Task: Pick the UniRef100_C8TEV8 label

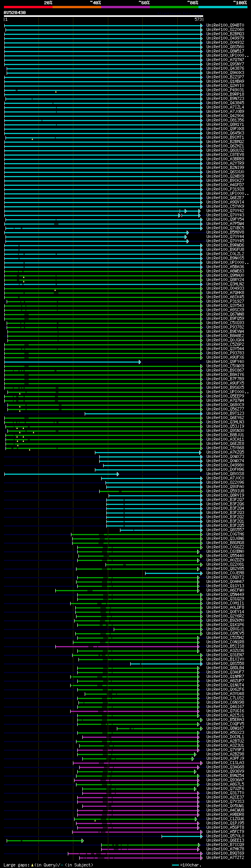Action: point(225,154)
